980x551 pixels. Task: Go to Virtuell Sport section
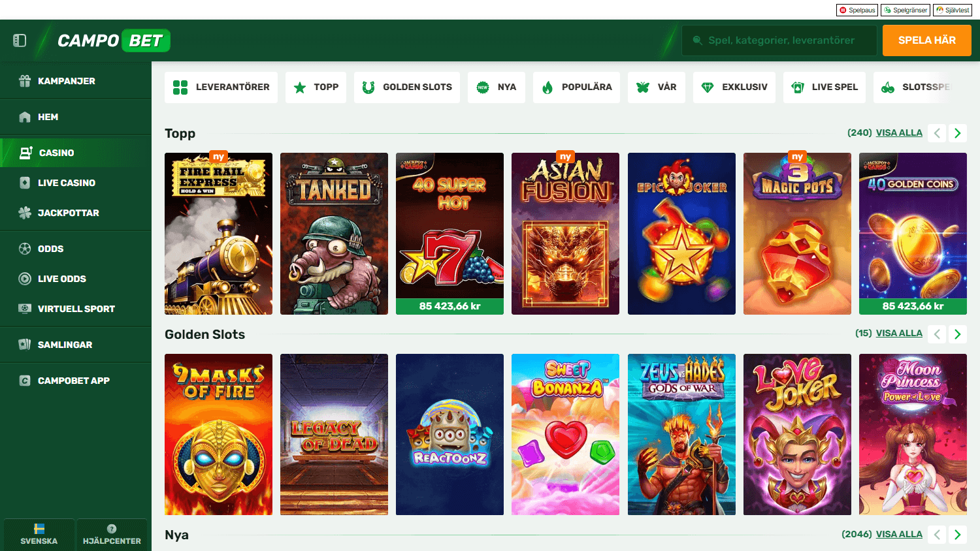click(x=76, y=309)
